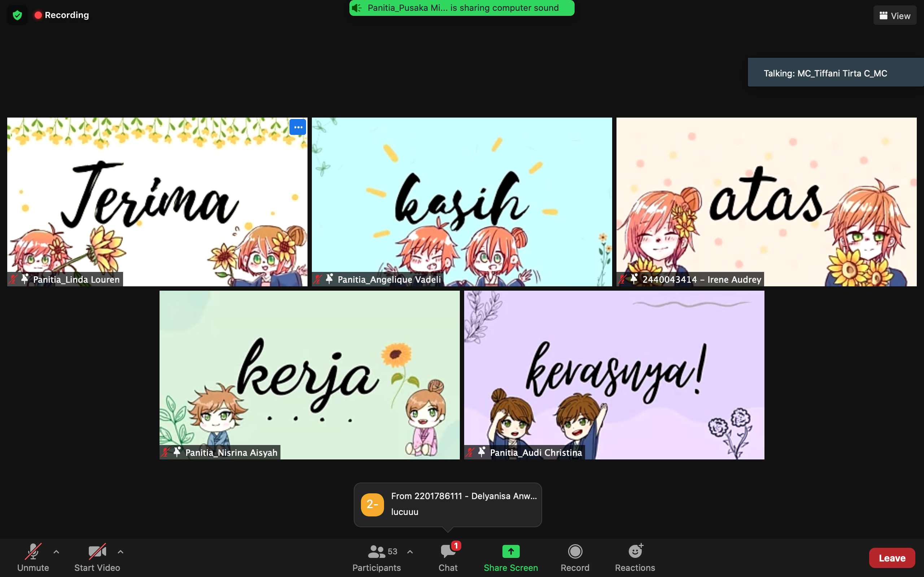Open the Participants panel icon
The width and height of the screenshot is (924, 577).
[x=376, y=551]
